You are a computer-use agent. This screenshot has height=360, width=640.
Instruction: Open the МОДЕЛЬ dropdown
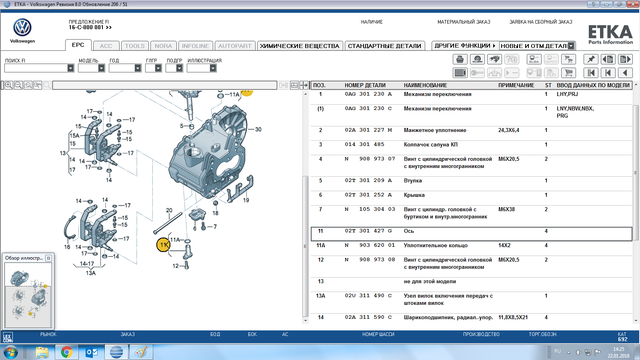click(x=101, y=68)
